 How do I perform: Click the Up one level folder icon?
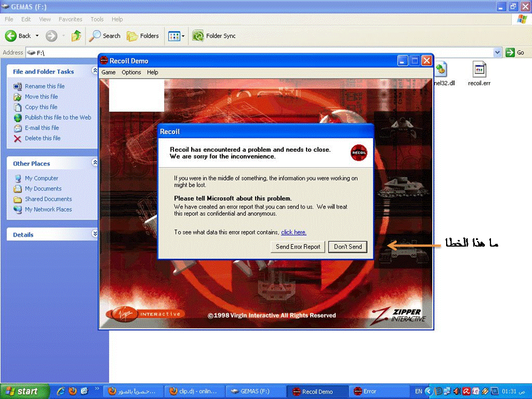pos(76,36)
